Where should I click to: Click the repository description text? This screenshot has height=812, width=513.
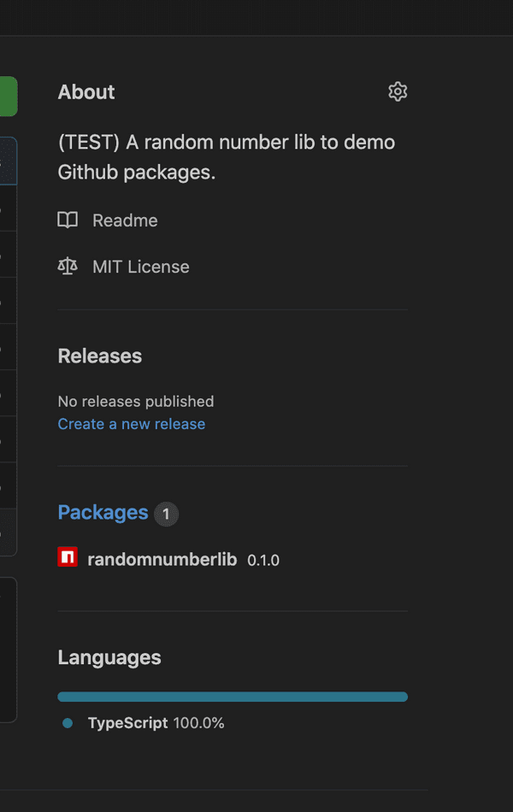point(226,158)
